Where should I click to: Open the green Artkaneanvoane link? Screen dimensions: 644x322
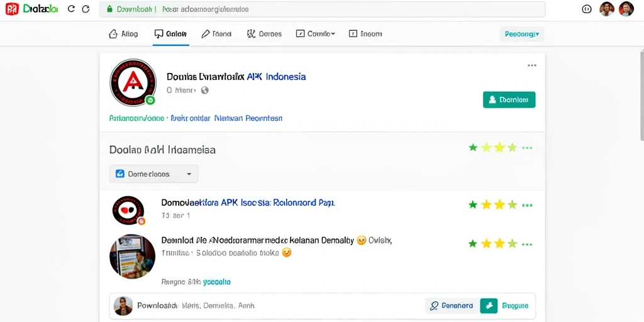click(136, 118)
